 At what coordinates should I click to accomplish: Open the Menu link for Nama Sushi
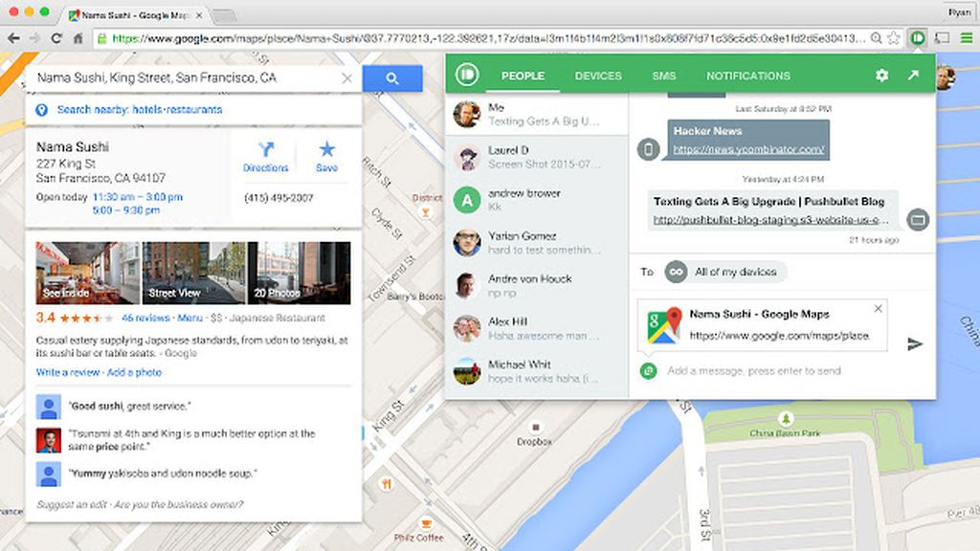(190, 318)
